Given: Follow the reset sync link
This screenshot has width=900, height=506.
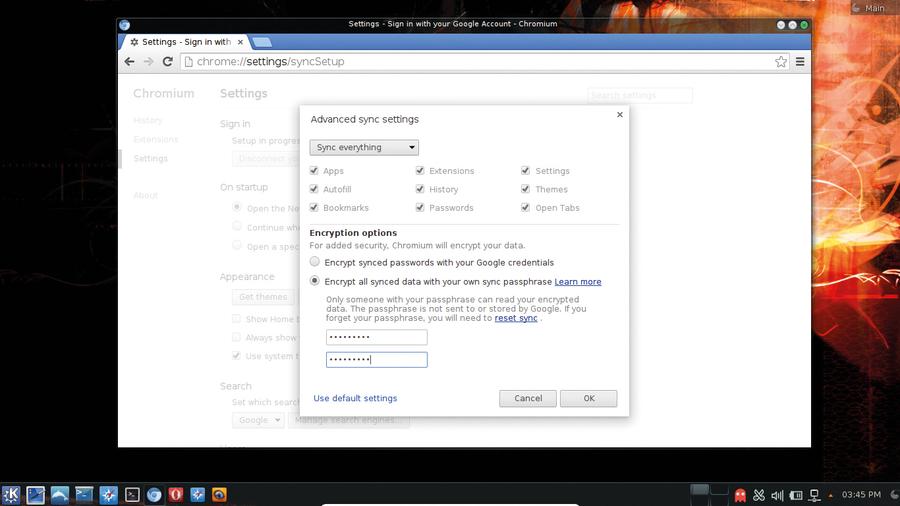Looking at the screenshot, I should point(516,318).
